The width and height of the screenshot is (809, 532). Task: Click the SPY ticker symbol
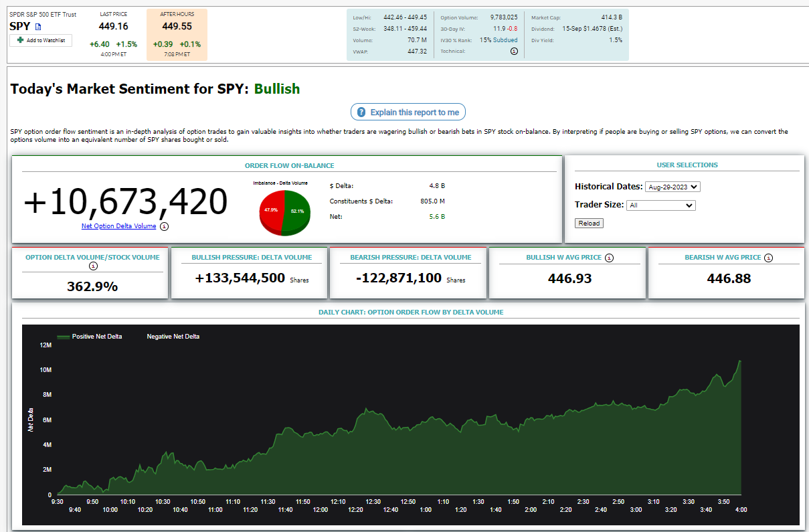[x=20, y=26]
